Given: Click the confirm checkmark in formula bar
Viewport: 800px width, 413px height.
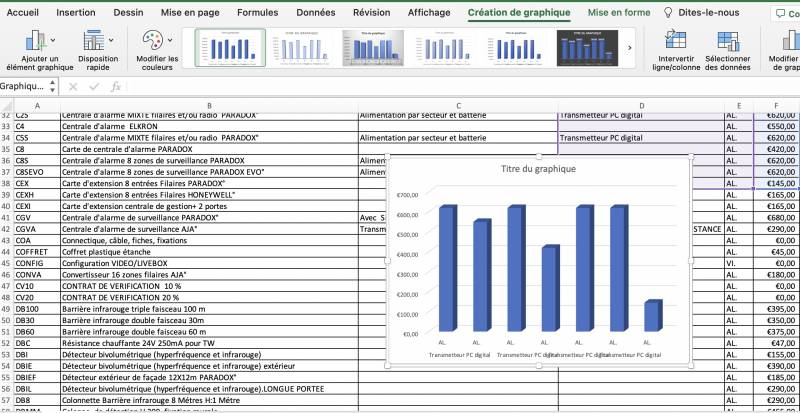Looking at the screenshot, I should (94, 87).
